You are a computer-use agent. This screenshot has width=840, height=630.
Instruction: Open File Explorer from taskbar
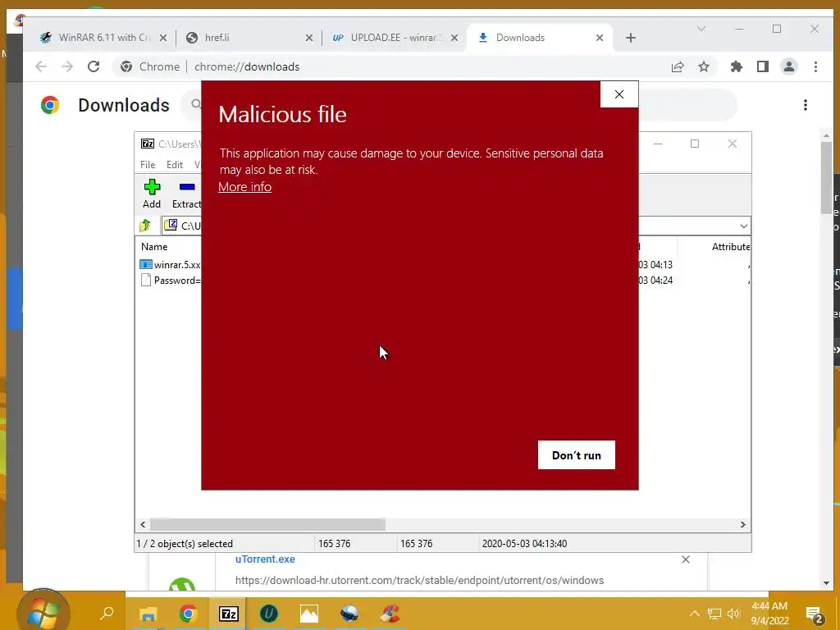pos(148,614)
